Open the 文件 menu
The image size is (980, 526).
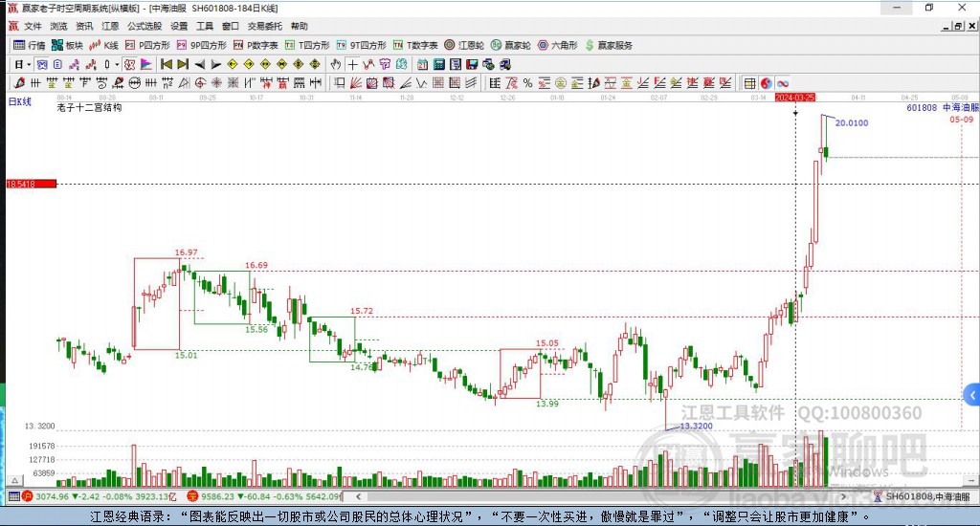pyautogui.click(x=33, y=26)
